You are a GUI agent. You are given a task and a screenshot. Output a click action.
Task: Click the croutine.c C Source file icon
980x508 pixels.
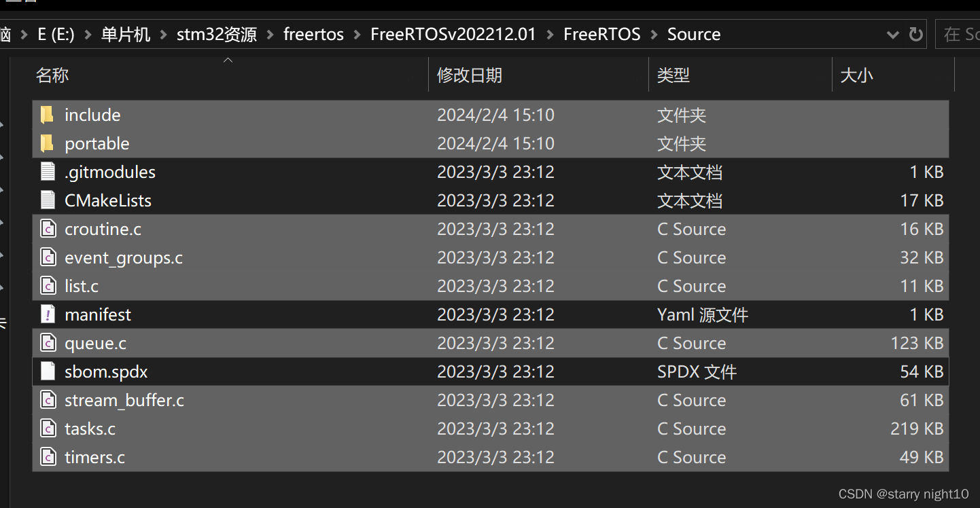48,229
